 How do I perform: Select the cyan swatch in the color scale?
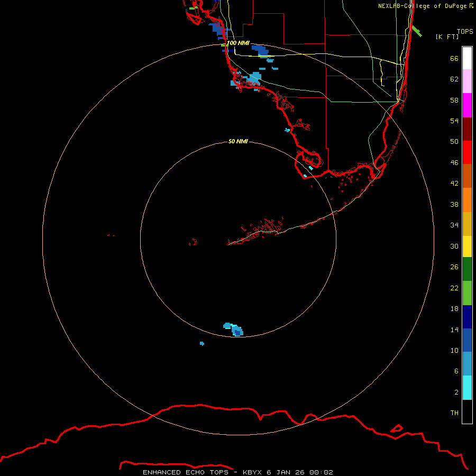coord(467,387)
